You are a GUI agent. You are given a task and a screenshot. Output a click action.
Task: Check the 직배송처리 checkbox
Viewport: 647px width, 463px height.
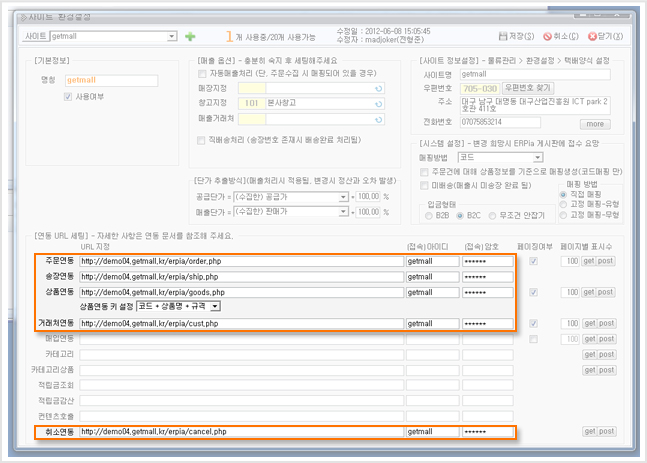point(202,140)
